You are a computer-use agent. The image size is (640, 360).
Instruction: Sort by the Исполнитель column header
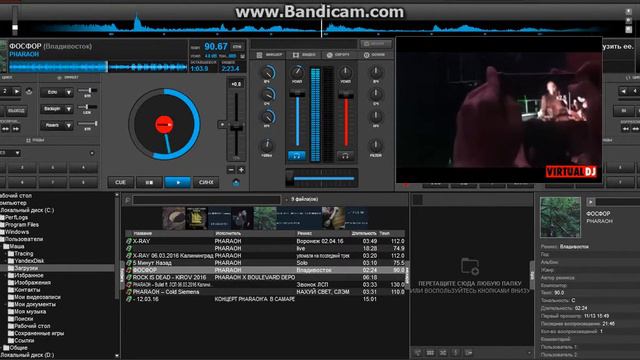[228, 233]
